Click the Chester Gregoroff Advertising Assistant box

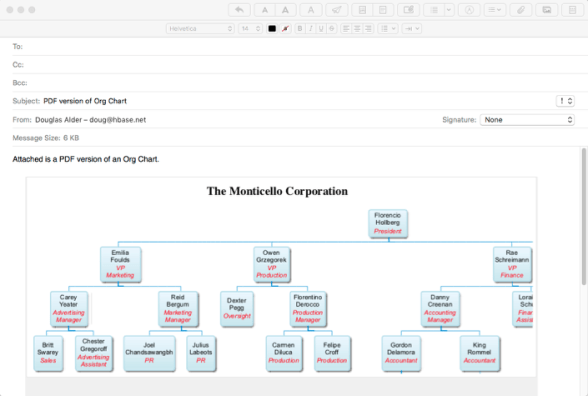tap(94, 353)
